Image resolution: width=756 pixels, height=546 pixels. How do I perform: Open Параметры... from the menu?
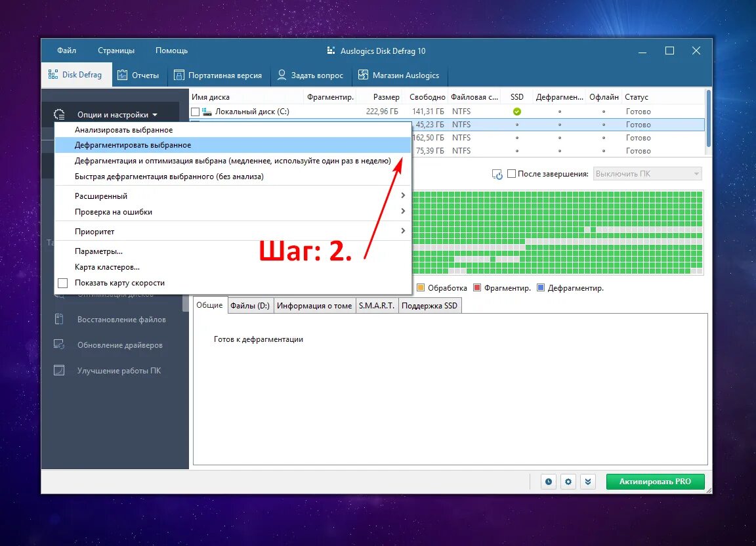pyautogui.click(x=233, y=251)
